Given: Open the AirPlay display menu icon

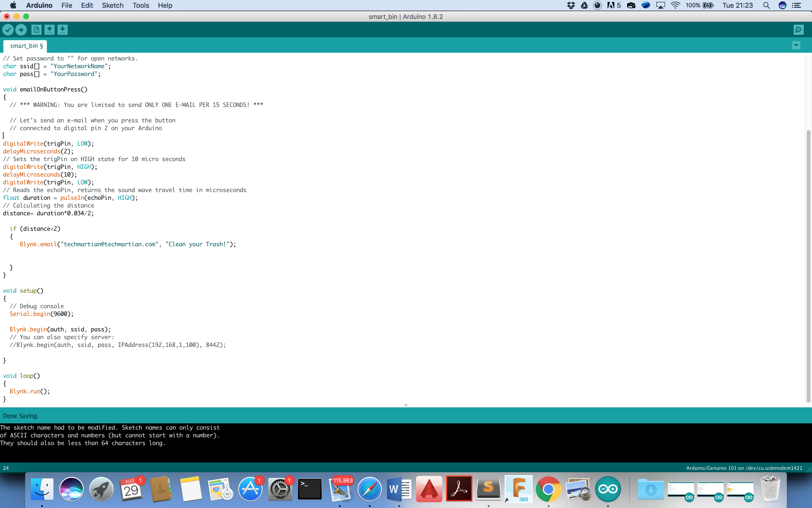Looking at the screenshot, I should (x=660, y=5).
